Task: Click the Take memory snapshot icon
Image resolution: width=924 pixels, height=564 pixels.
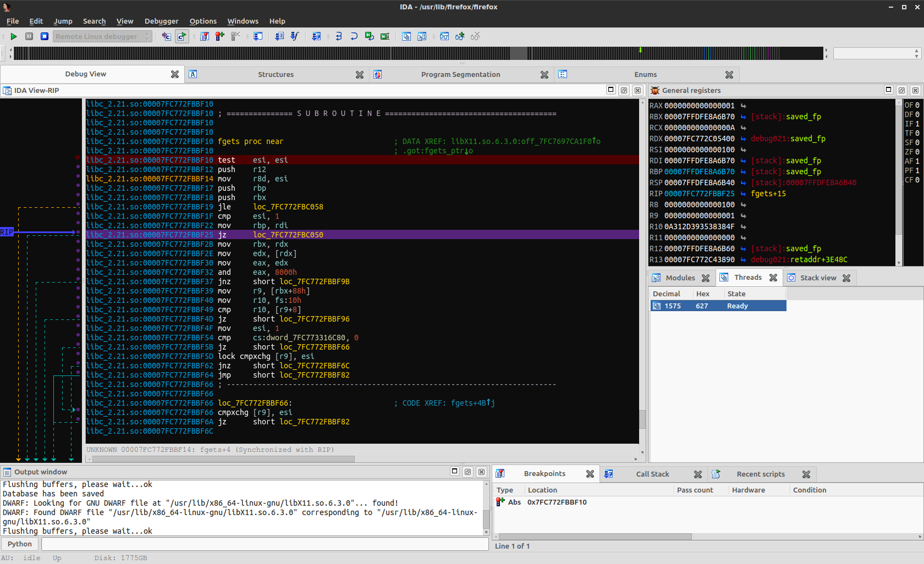Action: point(166,36)
